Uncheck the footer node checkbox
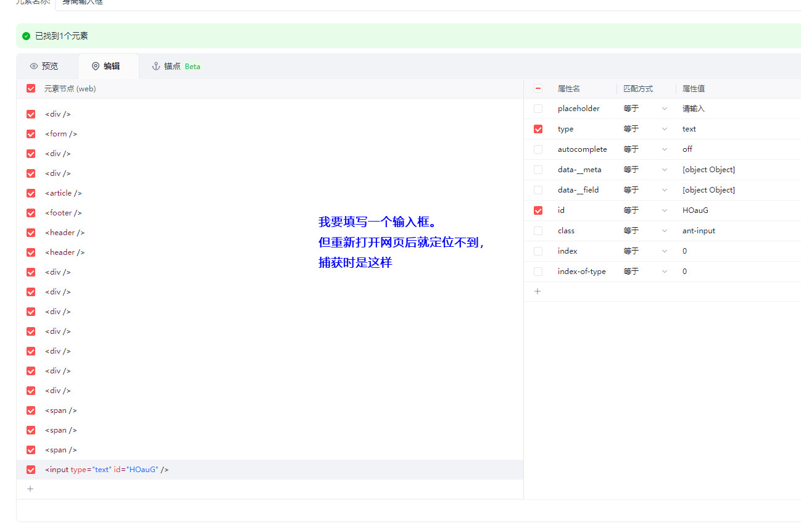This screenshot has height=532, width=801. point(31,213)
